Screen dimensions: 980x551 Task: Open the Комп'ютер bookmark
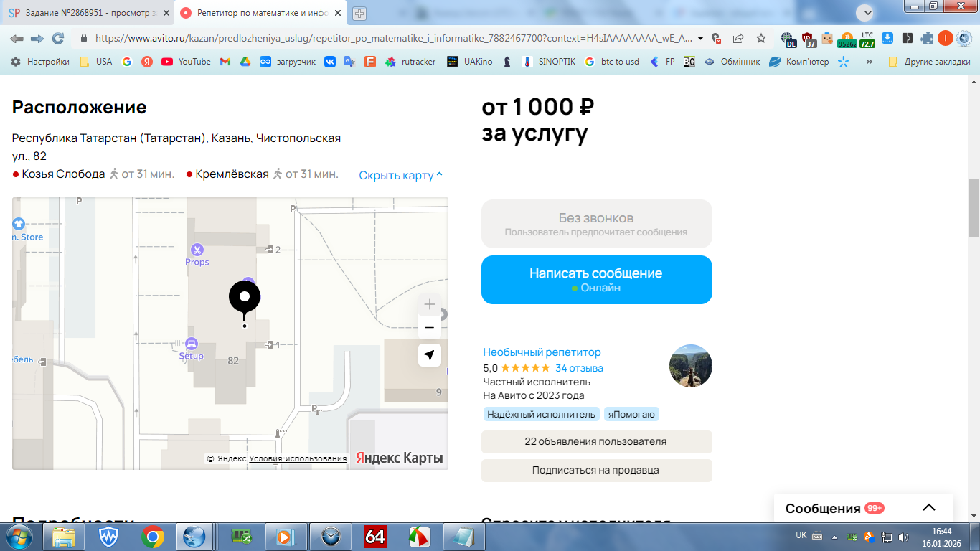(x=798, y=62)
